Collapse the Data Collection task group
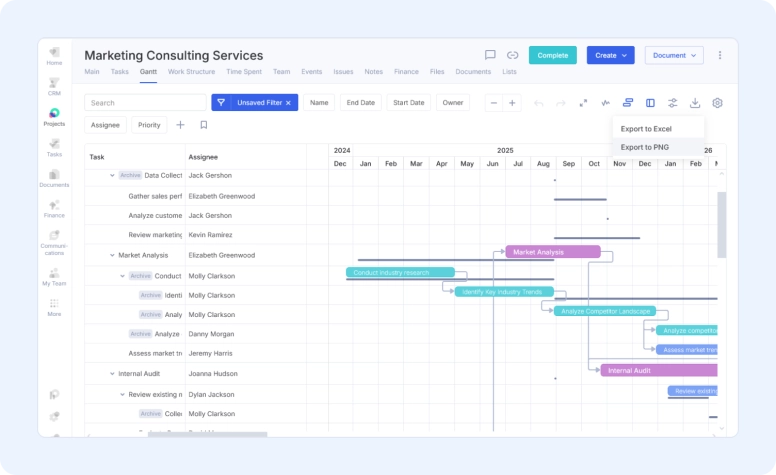Viewport: 776px width, 475px height. tap(112, 175)
